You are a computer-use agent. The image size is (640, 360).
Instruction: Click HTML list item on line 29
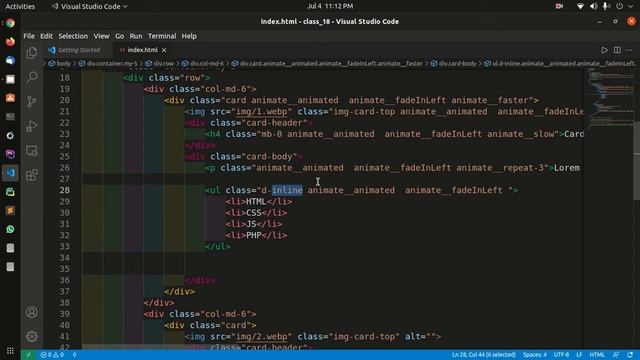(x=259, y=202)
